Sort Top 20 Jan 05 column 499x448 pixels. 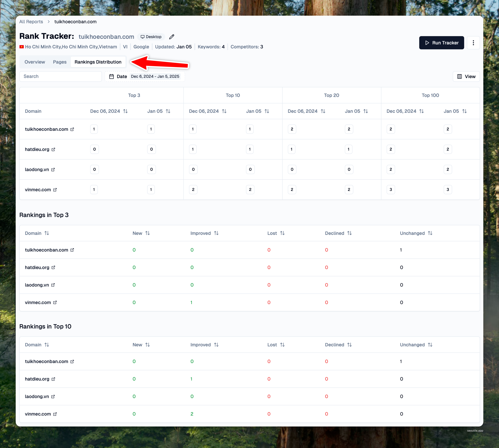pos(365,111)
